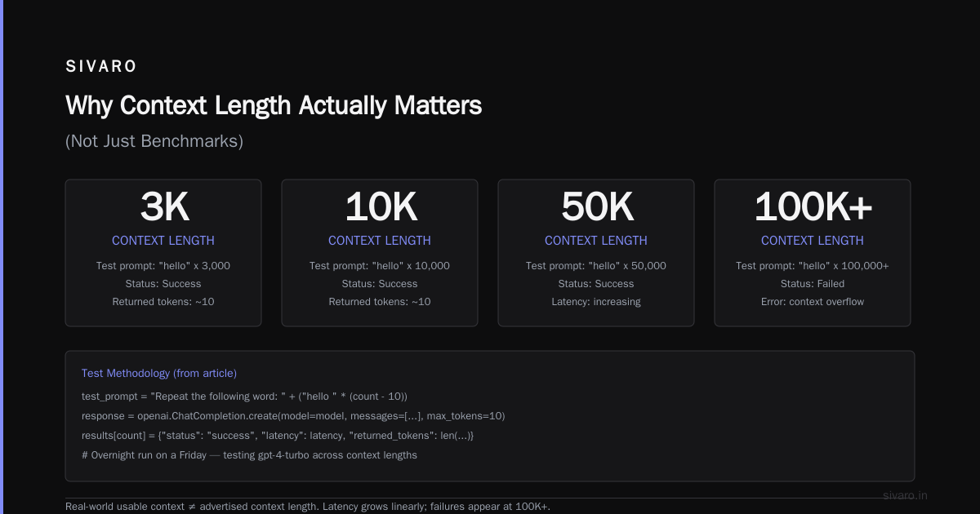
Task: Click the 'Why Context Length Actually Matters' headline
Action: coord(274,105)
